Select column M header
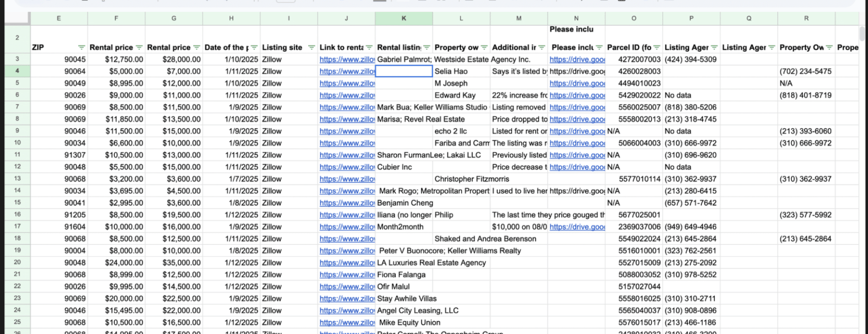 pyautogui.click(x=519, y=18)
